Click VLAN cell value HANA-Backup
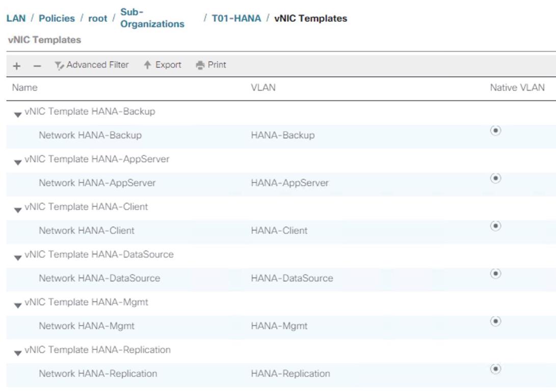Screen dimensions: 556x392 [x=283, y=135]
